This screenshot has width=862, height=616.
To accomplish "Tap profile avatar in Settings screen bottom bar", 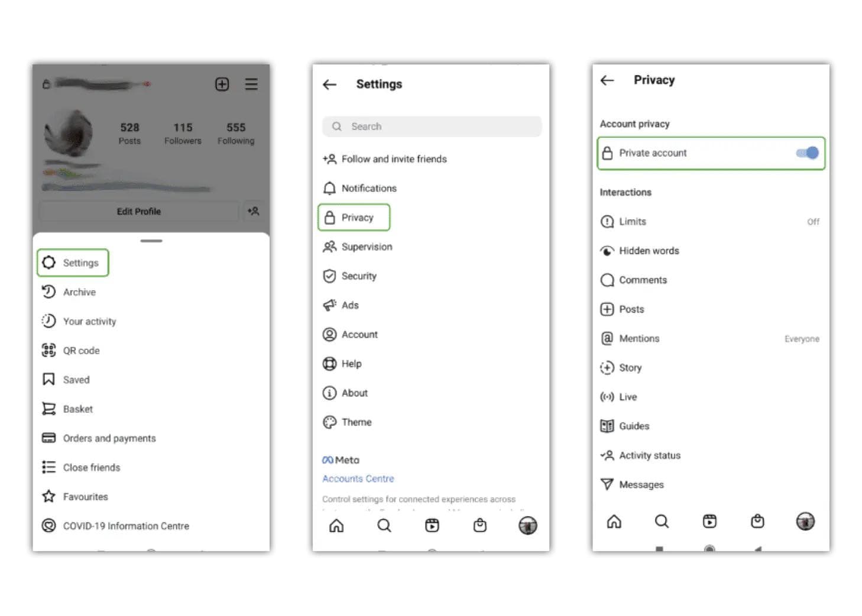I will tap(528, 526).
